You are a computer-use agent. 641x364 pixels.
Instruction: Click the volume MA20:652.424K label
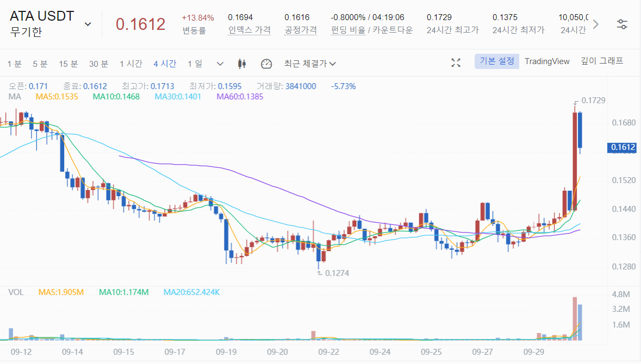coord(192,292)
